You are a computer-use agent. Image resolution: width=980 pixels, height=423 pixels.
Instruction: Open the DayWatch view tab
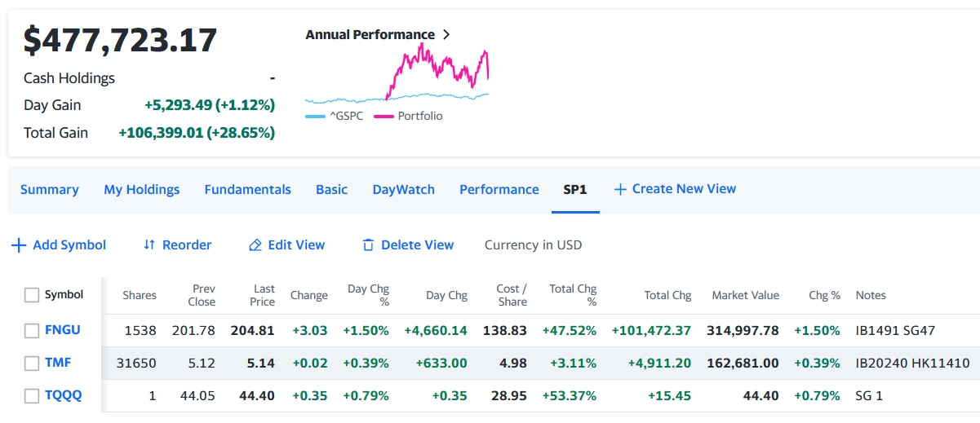(403, 189)
